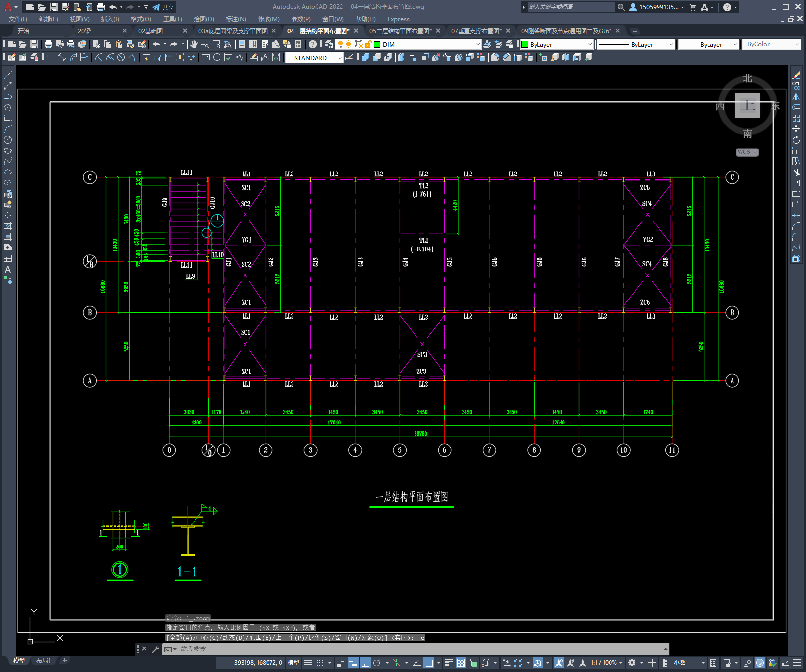Select the Linear dimension tool

[x=50, y=57]
